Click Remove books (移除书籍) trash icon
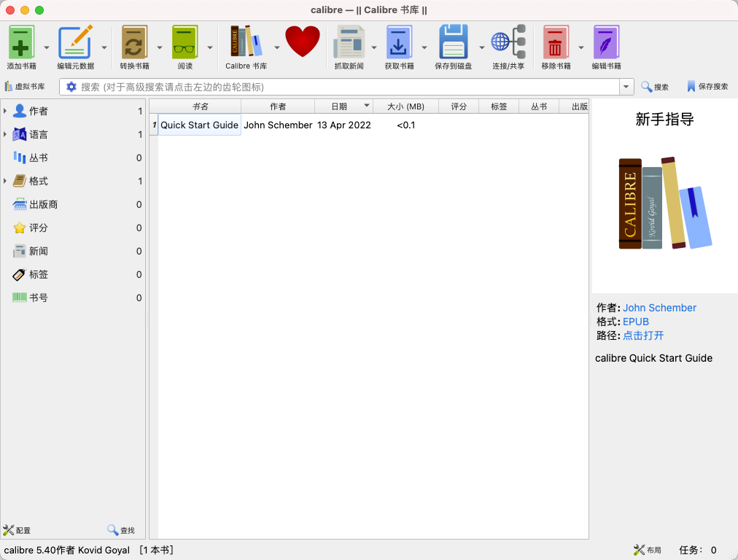738x560 pixels. click(556, 42)
